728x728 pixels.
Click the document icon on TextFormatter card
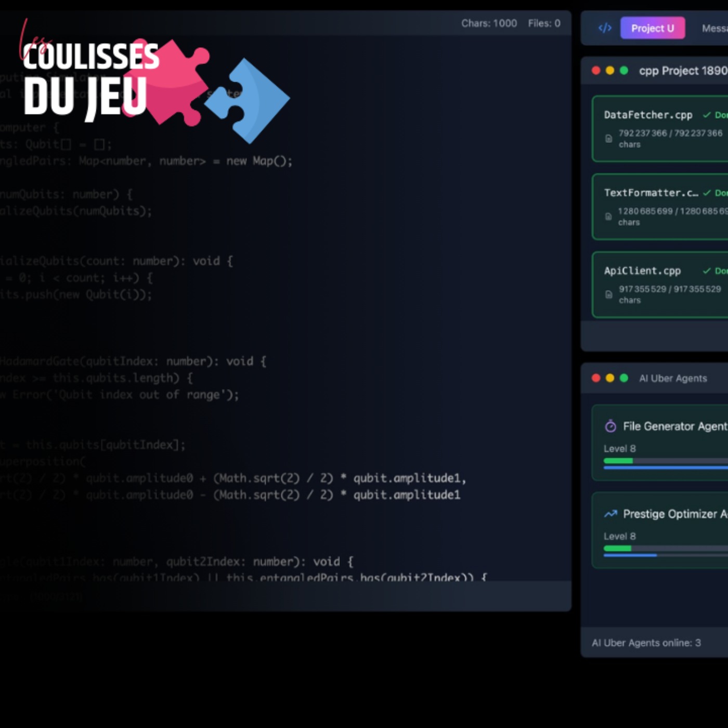[609, 216]
